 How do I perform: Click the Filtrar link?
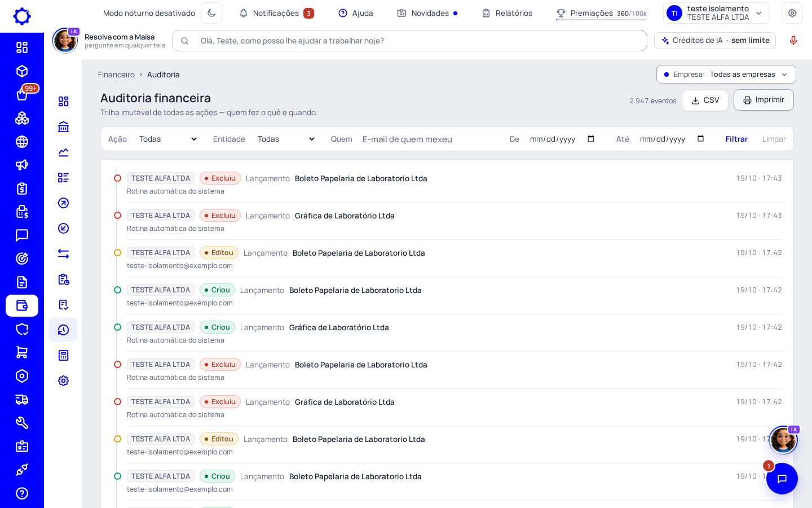(x=736, y=139)
